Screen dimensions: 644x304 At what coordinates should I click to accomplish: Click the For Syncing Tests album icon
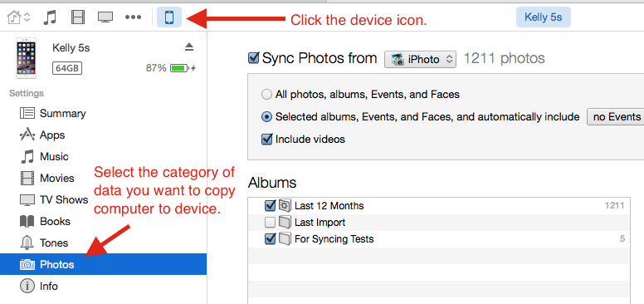click(x=285, y=238)
